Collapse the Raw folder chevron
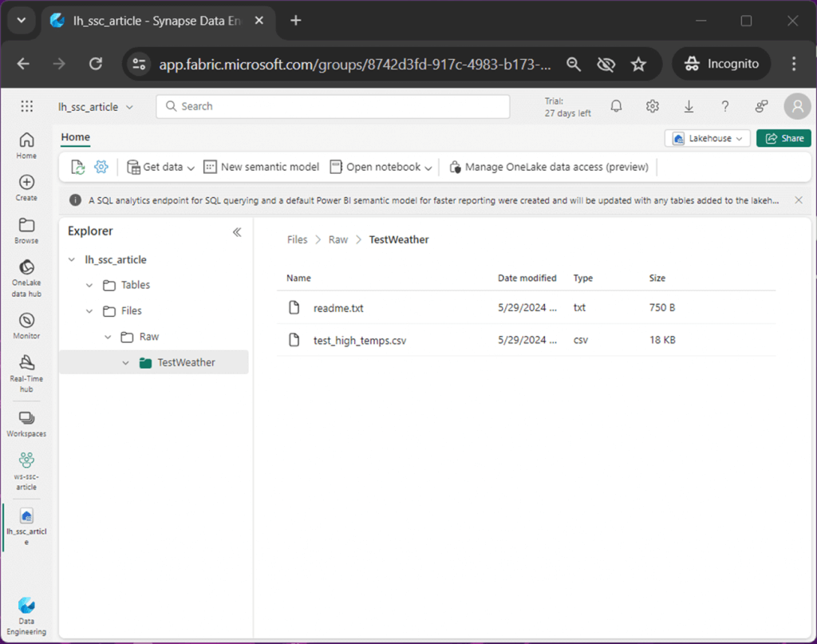Screen dimensions: 817x644 (108, 337)
